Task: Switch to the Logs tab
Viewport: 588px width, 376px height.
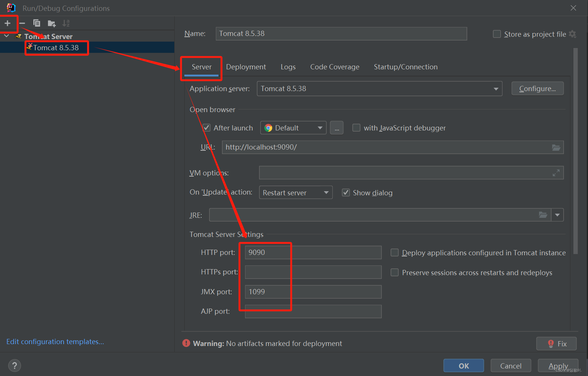Action: 288,67
